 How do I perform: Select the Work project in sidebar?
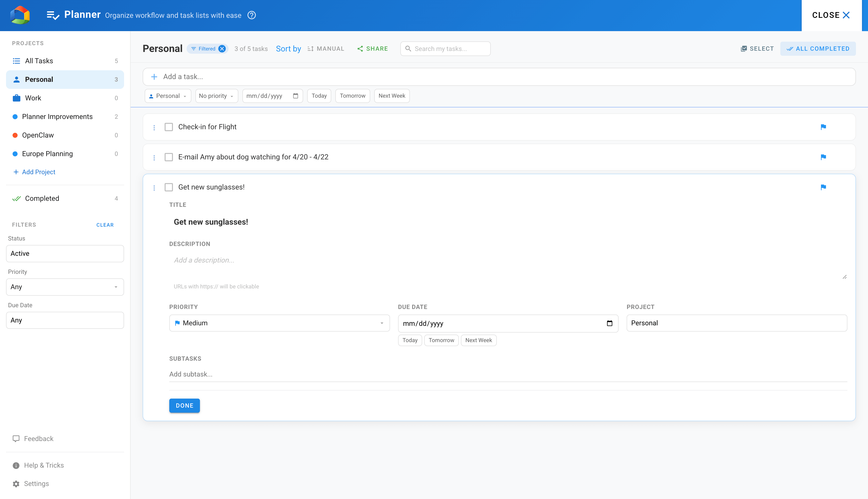(33, 98)
